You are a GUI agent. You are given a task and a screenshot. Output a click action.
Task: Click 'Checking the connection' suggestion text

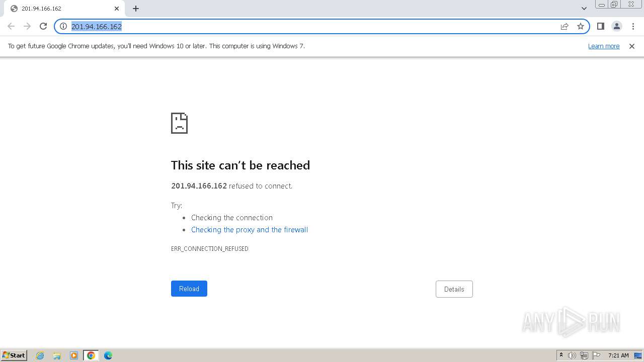pos(232,218)
